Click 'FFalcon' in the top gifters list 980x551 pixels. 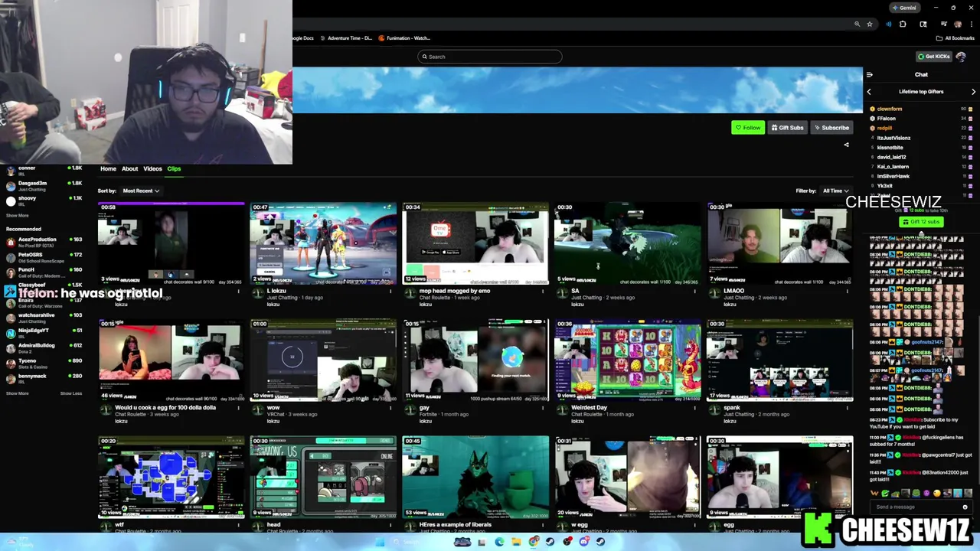click(887, 119)
